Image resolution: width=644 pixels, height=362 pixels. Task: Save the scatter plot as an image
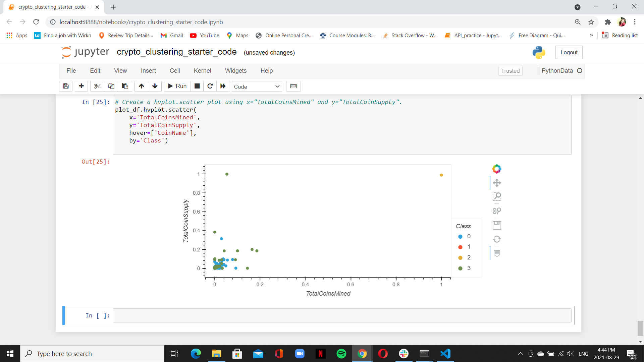(x=497, y=225)
